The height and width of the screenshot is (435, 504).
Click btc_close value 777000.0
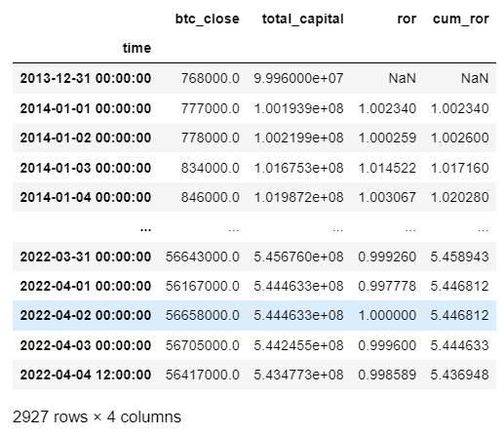211,108
